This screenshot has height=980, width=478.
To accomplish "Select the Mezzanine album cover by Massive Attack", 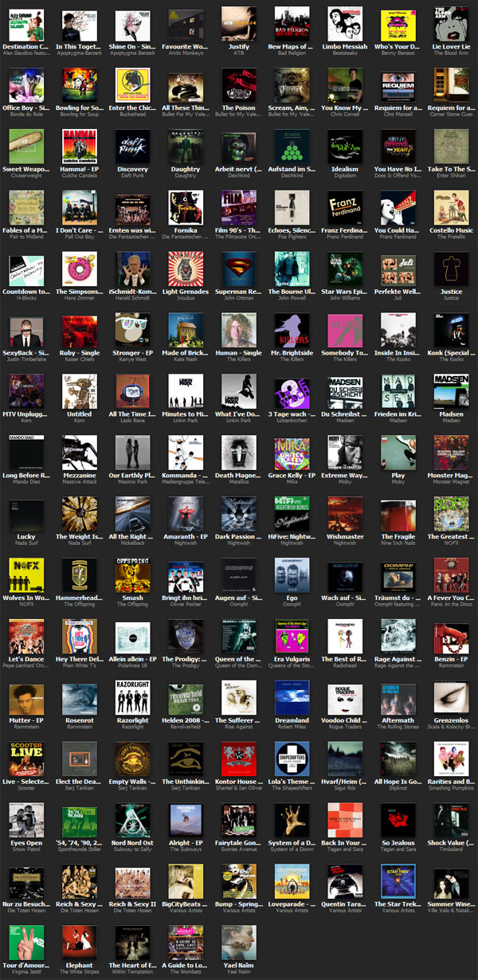I will click(79, 452).
